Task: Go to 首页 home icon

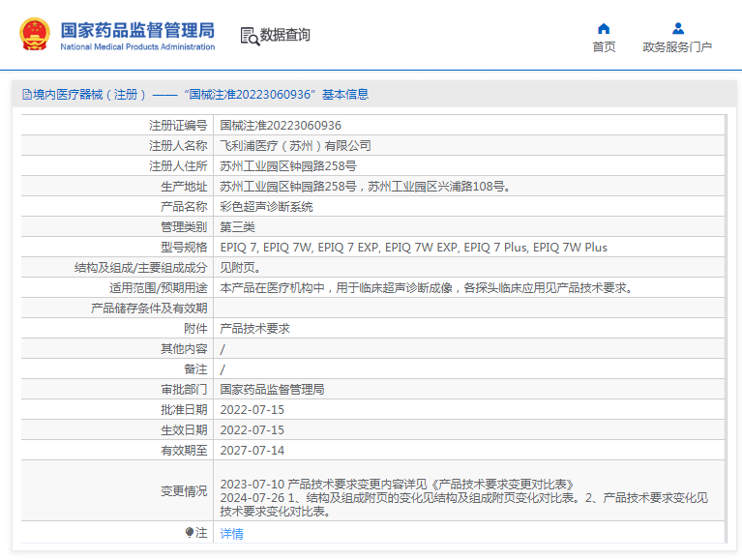Action: click(604, 28)
